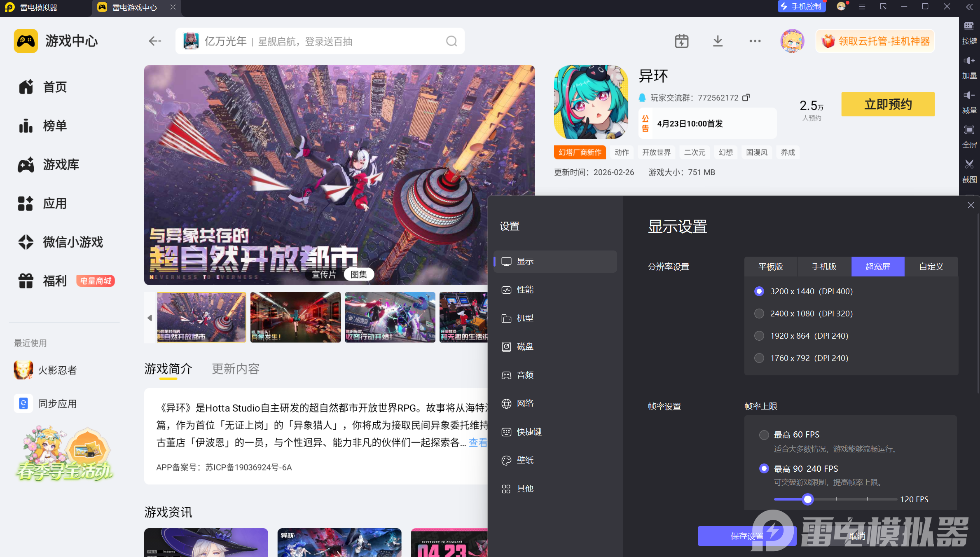Click the download manager icon
The image size is (980, 557).
pyautogui.click(x=718, y=41)
